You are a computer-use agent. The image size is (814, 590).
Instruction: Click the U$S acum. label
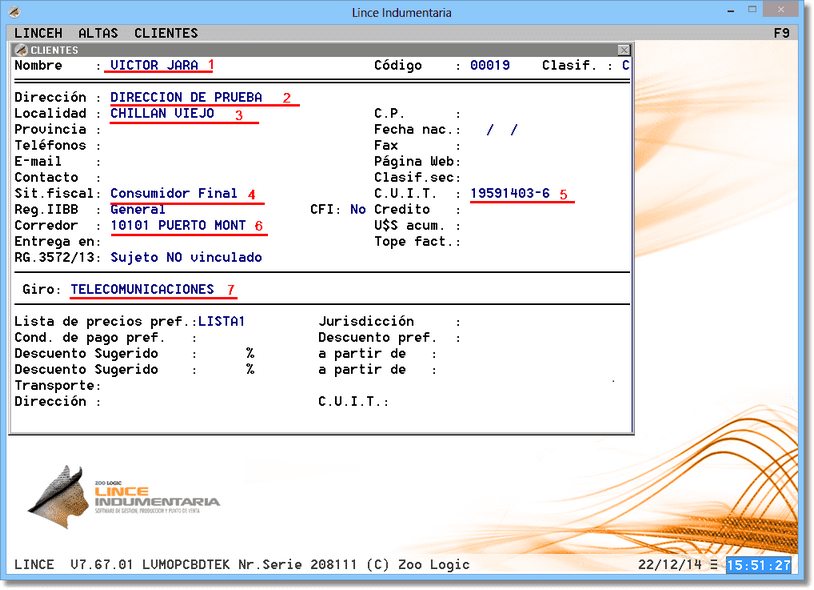[x=410, y=225]
